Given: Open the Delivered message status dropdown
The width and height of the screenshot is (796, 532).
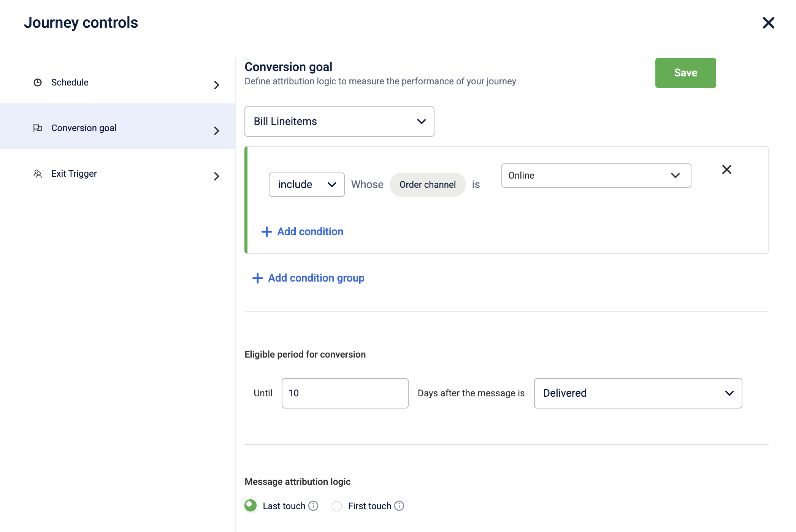Looking at the screenshot, I should pyautogui.click(x=637, y=393).
